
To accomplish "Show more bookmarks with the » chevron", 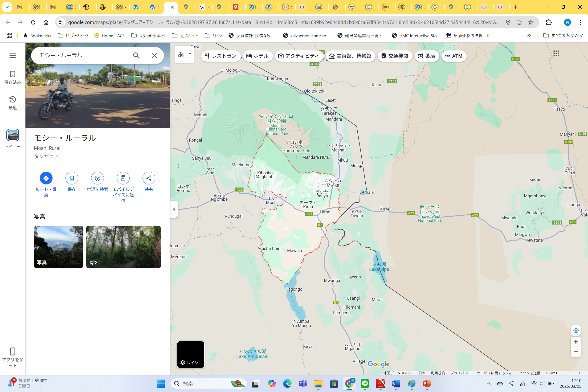I will point(529,36).
